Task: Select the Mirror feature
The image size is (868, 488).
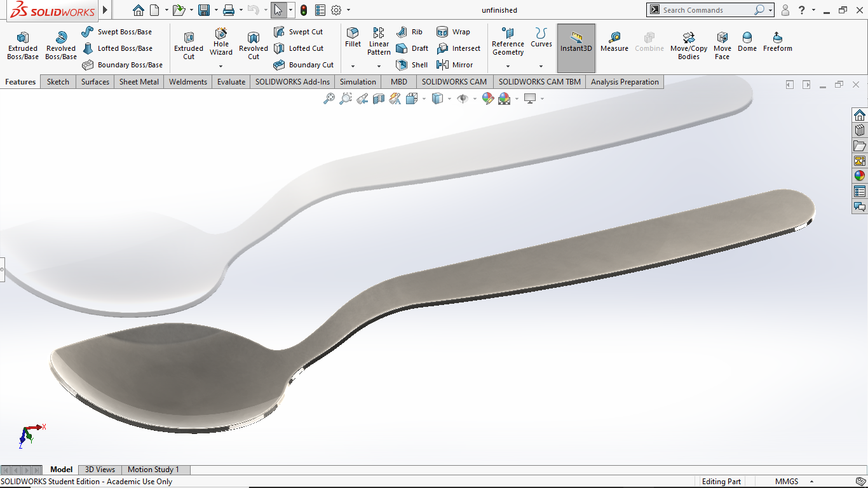Action: point(455,65)
